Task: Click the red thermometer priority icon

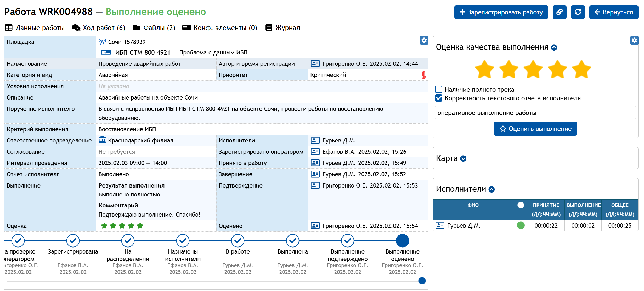Action: [x=423, y=75]
